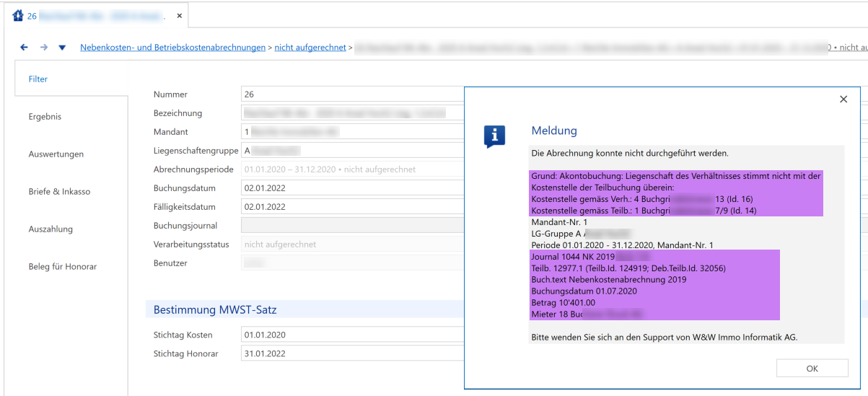The height and width of the screenshot is (396, 868).
Task: Click the info icon in Meldung dialog
Action: click(x=494, y=136)
